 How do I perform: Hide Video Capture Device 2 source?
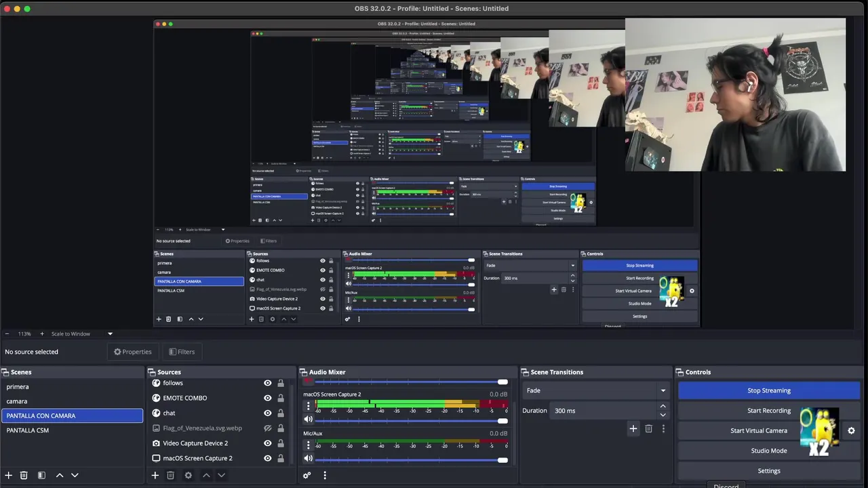pos(268,443)
